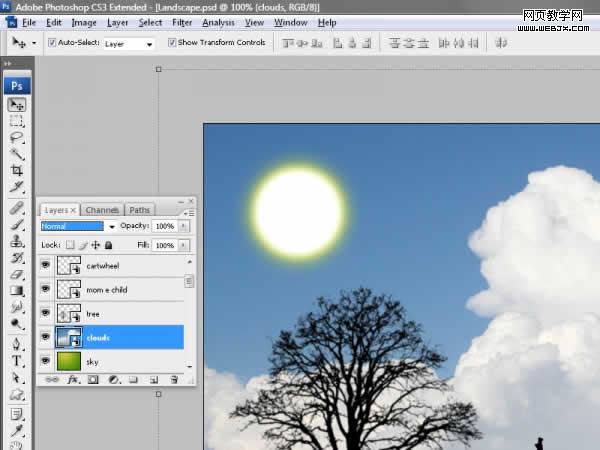Select the Move tool in toolbox
This screenshot has width=600, height=450.
coord(17,105)
